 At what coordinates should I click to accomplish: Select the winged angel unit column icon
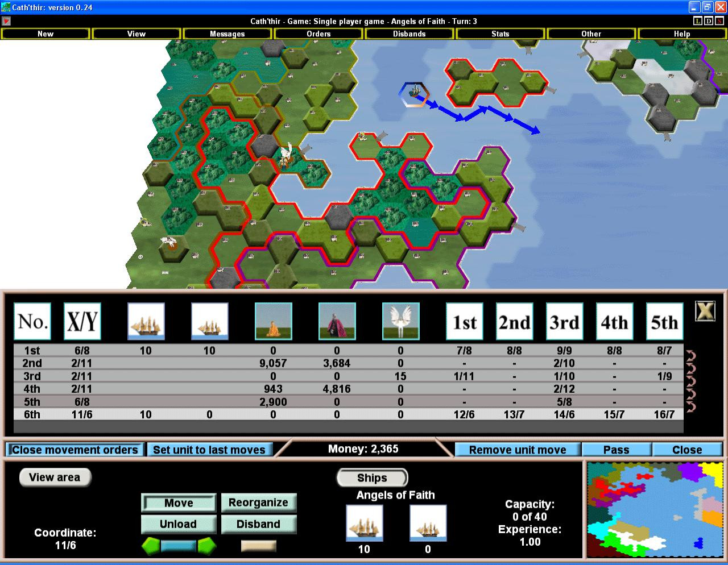[x=401, y=321]
